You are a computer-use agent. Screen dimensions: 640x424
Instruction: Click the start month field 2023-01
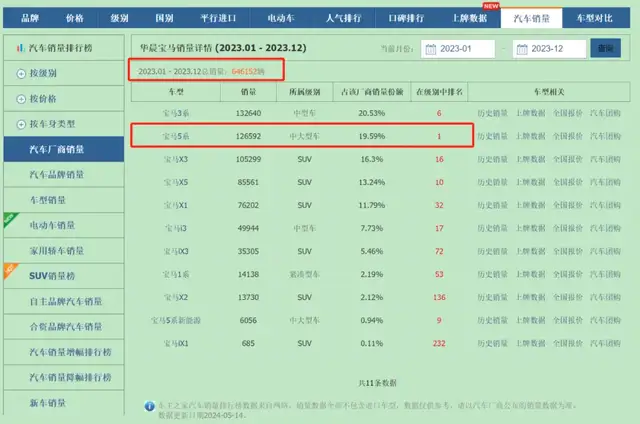pyautogui.click(x=458, y=49)
